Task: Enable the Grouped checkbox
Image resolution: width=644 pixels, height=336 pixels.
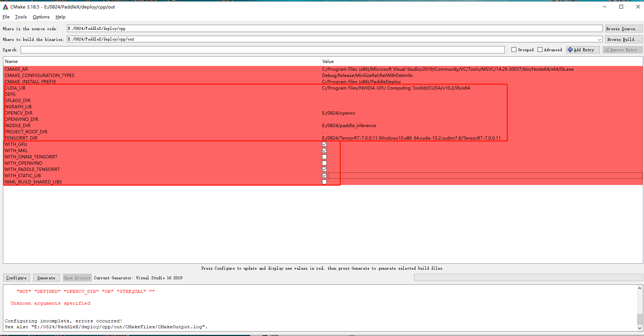Action: pos(514,50)
